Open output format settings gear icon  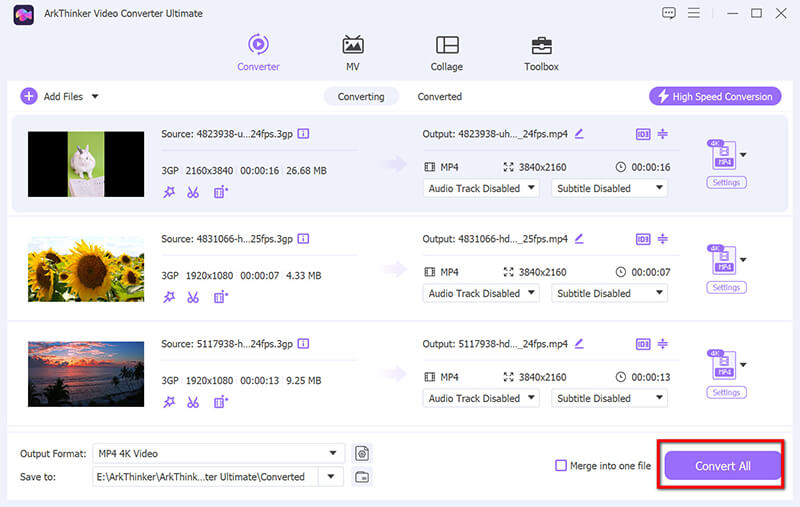(x=362, y=453)
